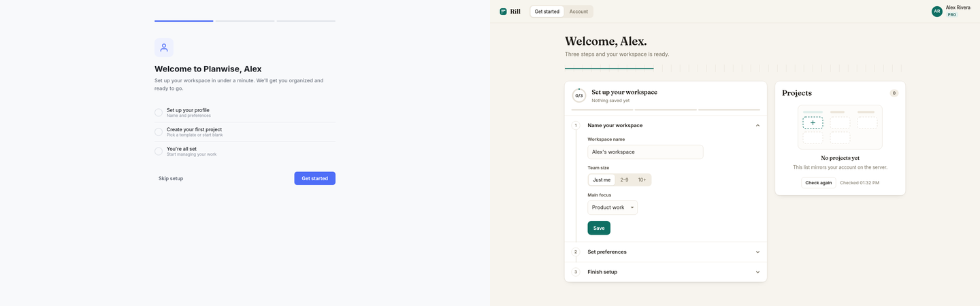Click the step 1 number marker
The height and width of the screenshot is (306, 980).
(576, 125)
